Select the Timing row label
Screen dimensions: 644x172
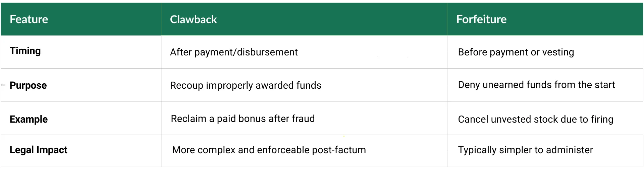coord(25,51)
